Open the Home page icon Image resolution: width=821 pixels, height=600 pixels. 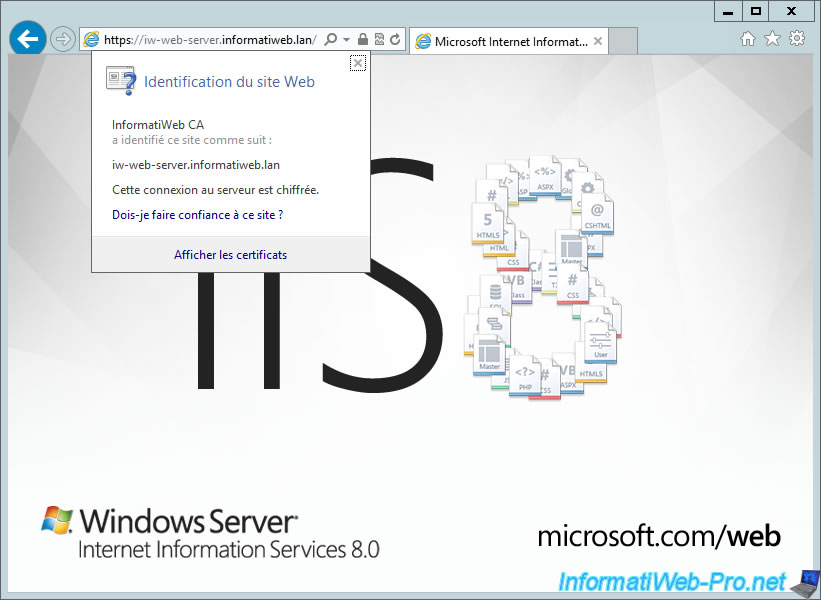tap(748, 39)
